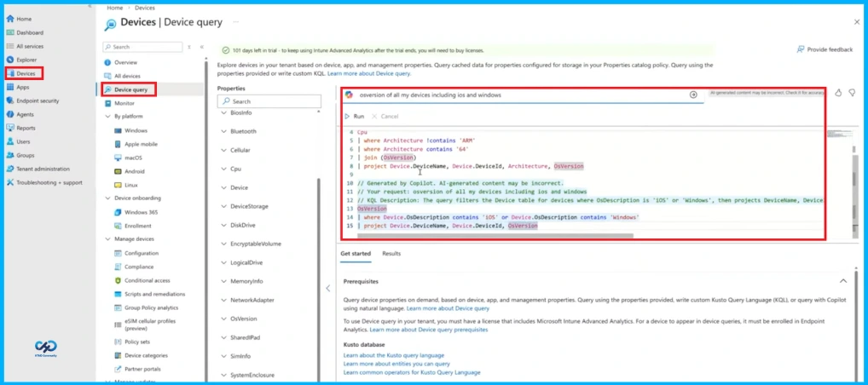Collapse the By platform section
868x385 pixels.
point(107,117)
